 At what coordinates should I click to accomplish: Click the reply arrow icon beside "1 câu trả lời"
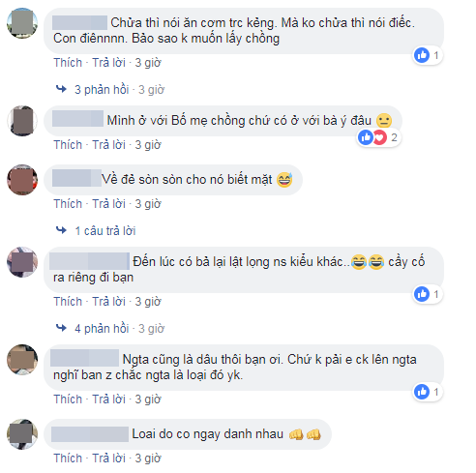[61, 230]
